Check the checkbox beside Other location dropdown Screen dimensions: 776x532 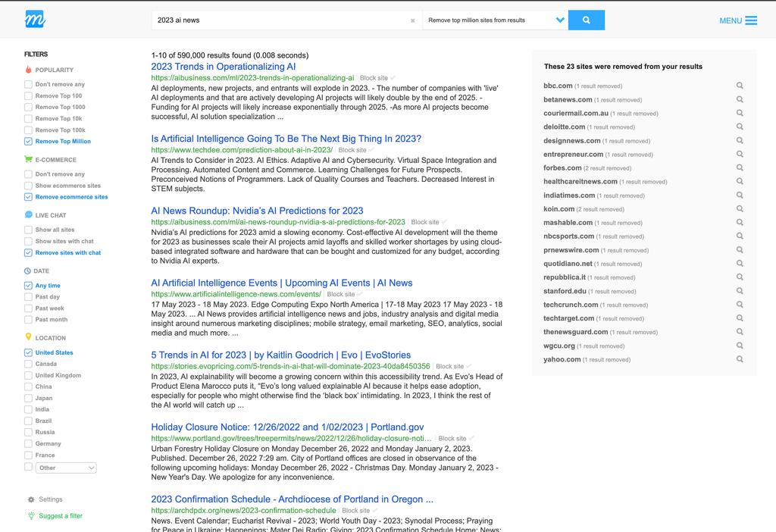pos(28,467)
